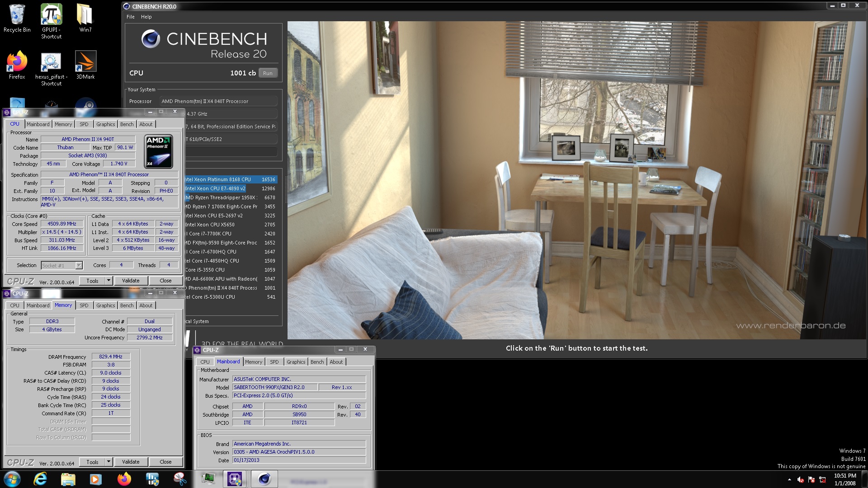
Task: Select the FX-9590 Eight-Core ranking row
Action: click(x=231, y=243)
